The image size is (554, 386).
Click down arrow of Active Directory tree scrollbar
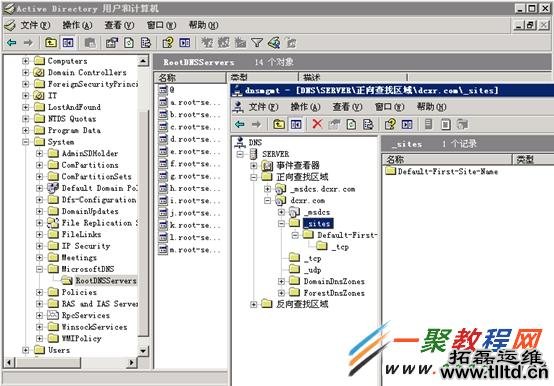(143, 351)
